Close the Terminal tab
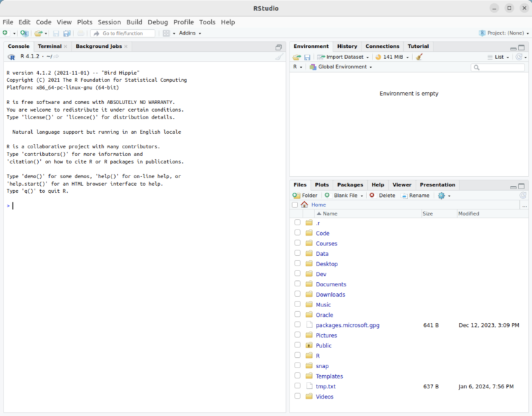 click(x=66, y=46)
